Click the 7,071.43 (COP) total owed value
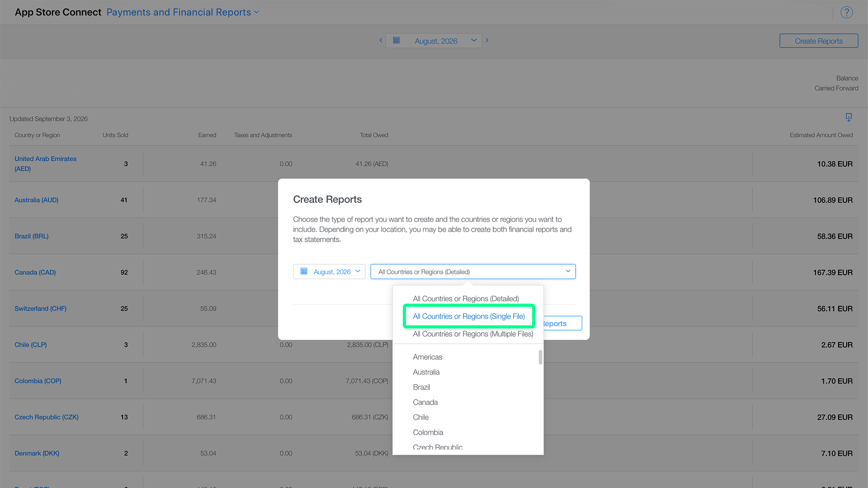 click(x=367, y=380)
